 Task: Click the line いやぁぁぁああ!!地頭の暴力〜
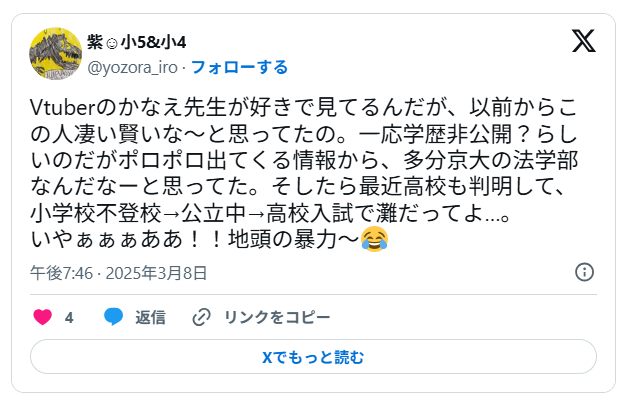[209, 239]
